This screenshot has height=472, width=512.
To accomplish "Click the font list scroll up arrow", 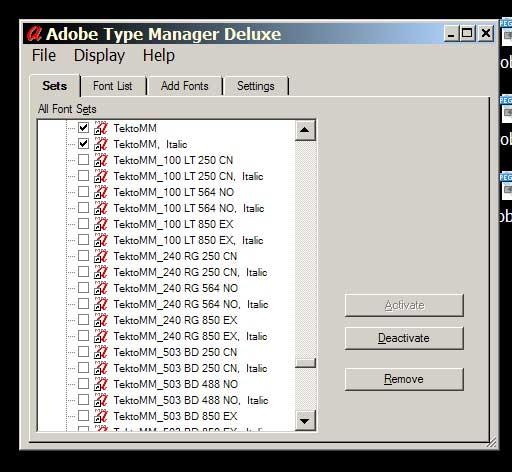I will click(x=305, y=130).
